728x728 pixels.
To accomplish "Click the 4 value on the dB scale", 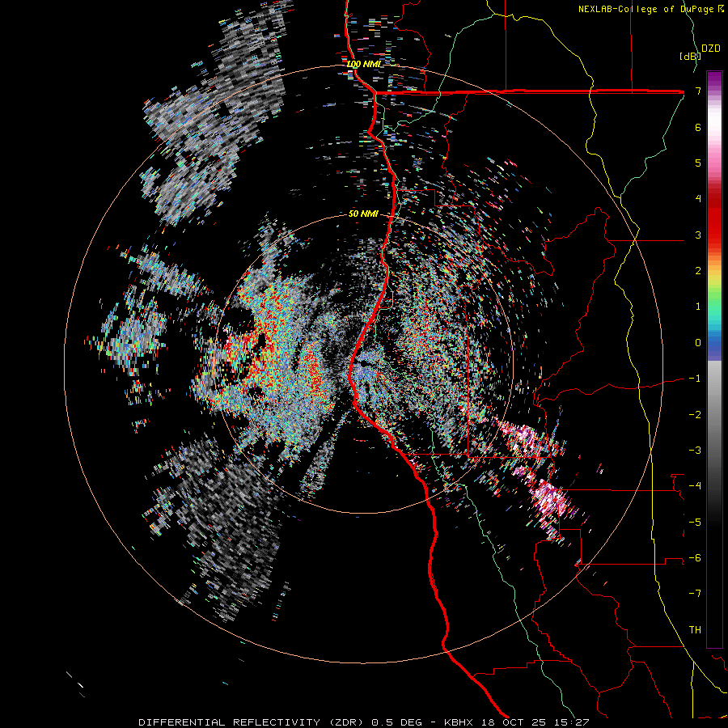I will pos(698,199).
